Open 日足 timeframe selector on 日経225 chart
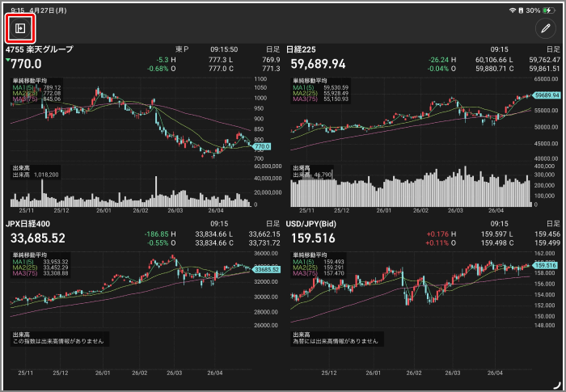The height and width of the screenshot is (392, 566). click(x=552, y=49)
